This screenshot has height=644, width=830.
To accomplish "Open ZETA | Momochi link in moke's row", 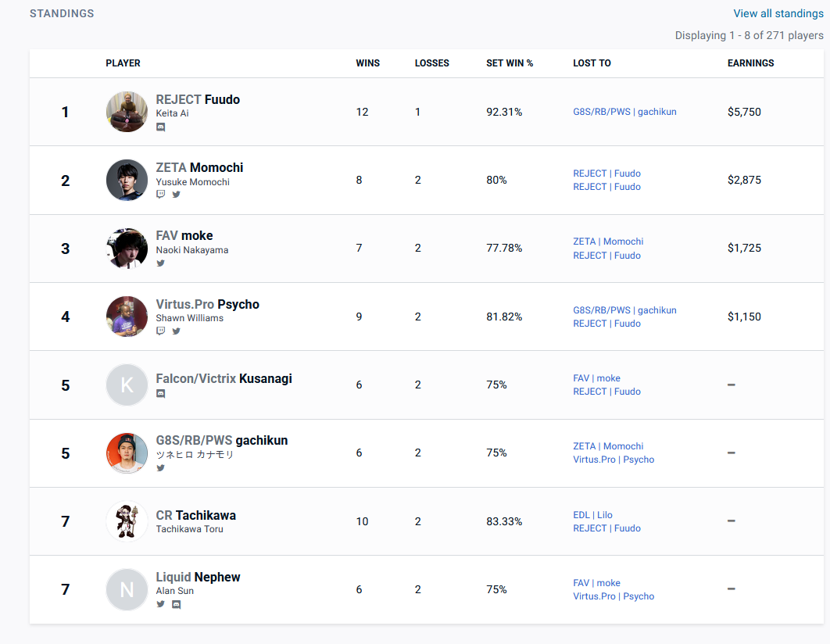I will [x=608, y=241].
